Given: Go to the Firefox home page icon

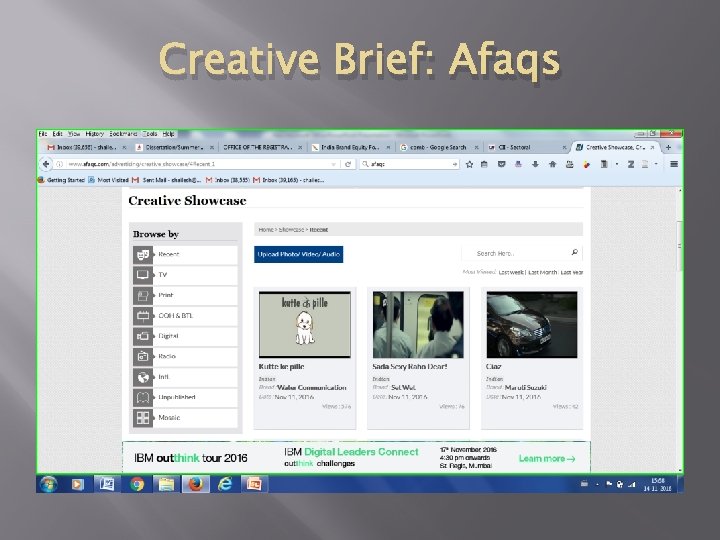Looking at the screenshot, I should (x=552, y=164).
